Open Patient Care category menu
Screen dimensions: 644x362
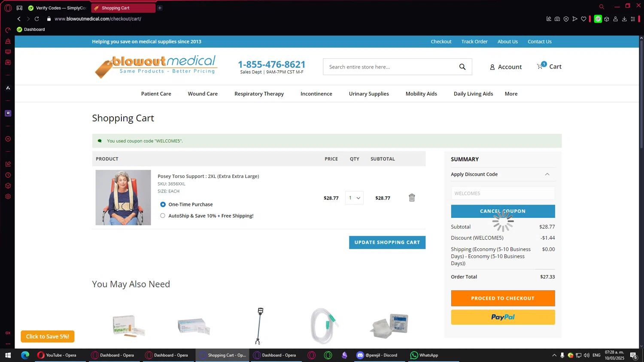tap(156, 94)
